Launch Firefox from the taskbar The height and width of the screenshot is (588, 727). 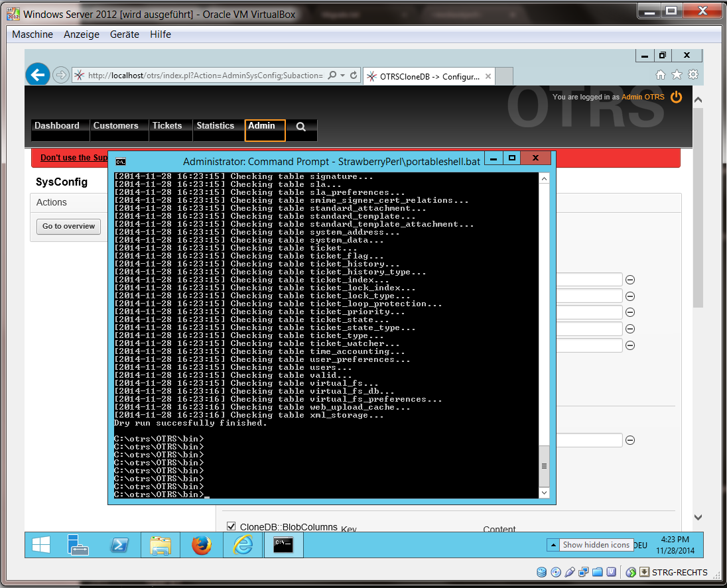click(x=202, y=545)
